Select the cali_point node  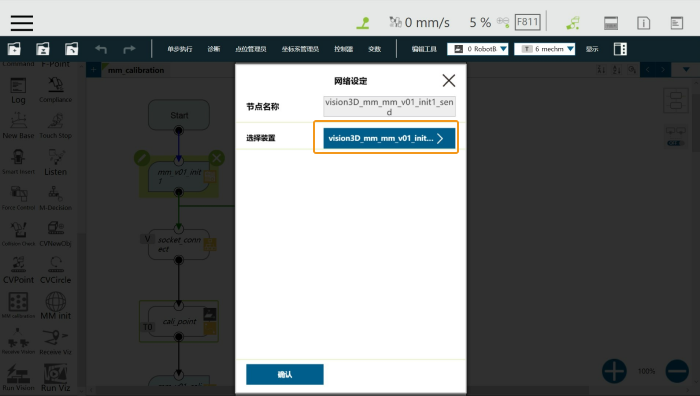click(179, 321)
